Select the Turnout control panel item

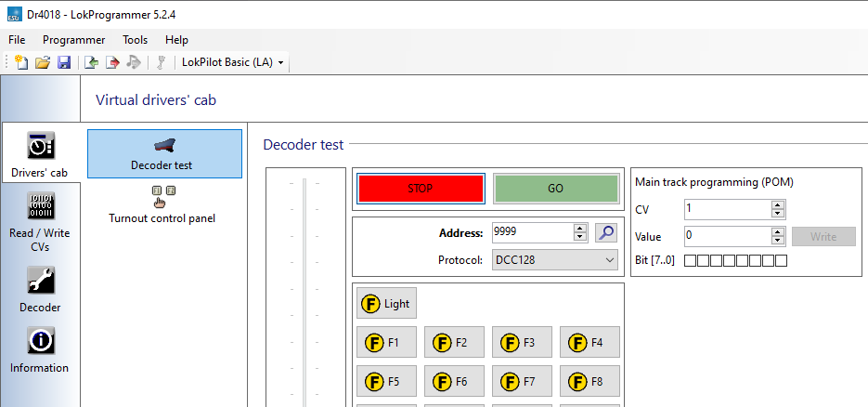(x=162, y=204)
